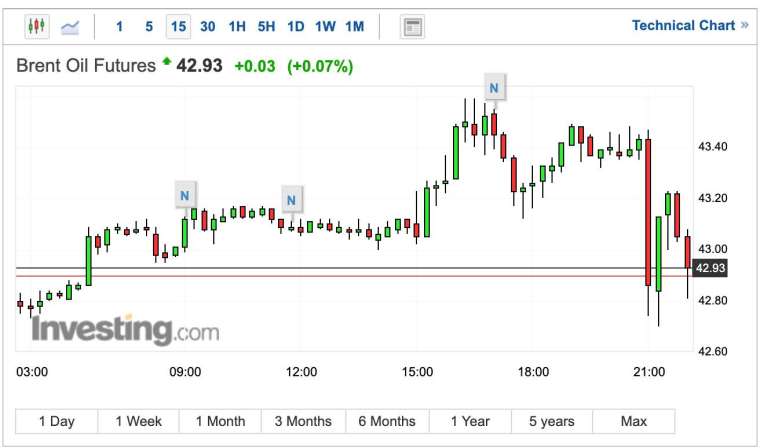This screenshot has height=448, width=760.
Task: Open news marker near the 17:00 peak
Action: [494, 87]
